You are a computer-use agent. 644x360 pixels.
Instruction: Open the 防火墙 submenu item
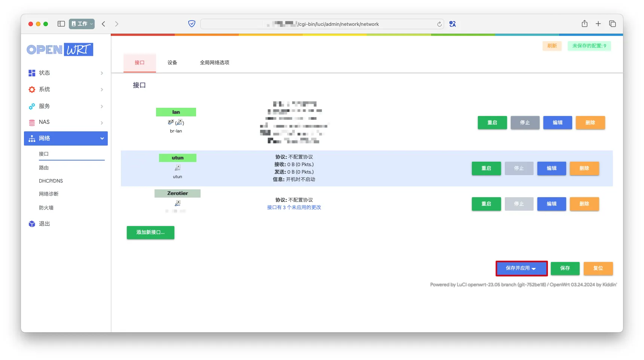tap(46, 208)
